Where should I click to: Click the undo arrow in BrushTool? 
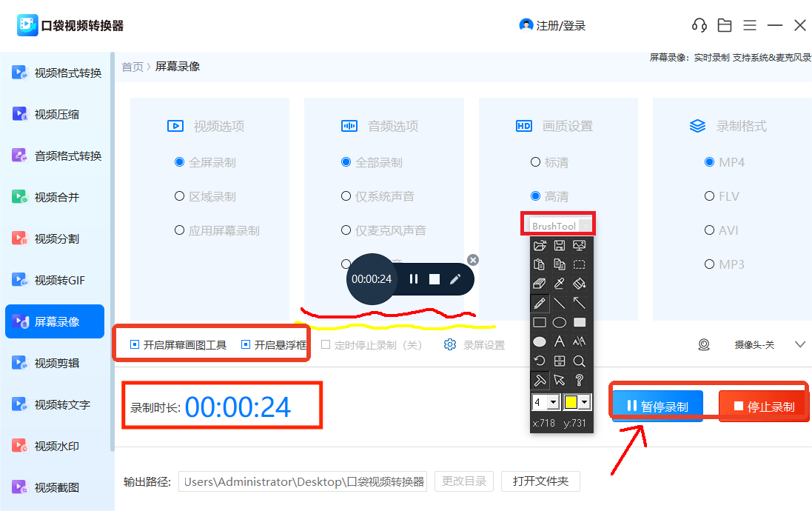(540, 361)
